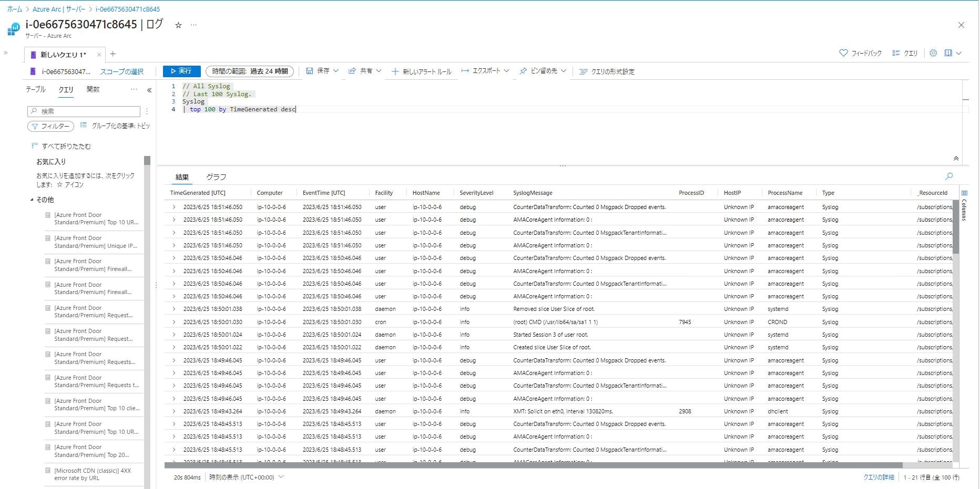Collapse the side panel with double chevron
The image size is (980, 489).
coord(149,90)
